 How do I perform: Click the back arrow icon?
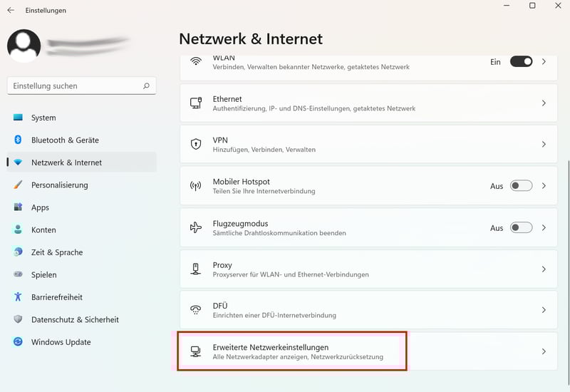click(x=11, y=11)
